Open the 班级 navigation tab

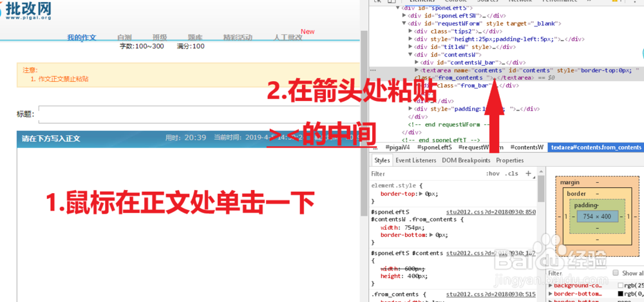tap(159, 37)
